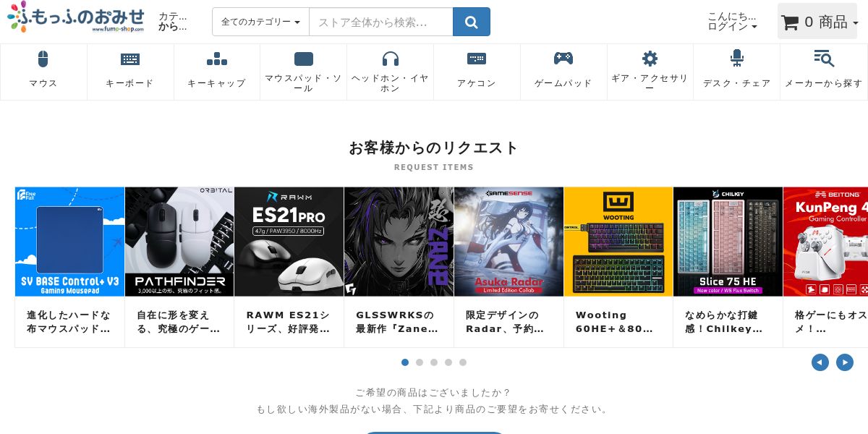
Task: Open the Asuka Radar collab thumbnail
Action: point(509,242)
